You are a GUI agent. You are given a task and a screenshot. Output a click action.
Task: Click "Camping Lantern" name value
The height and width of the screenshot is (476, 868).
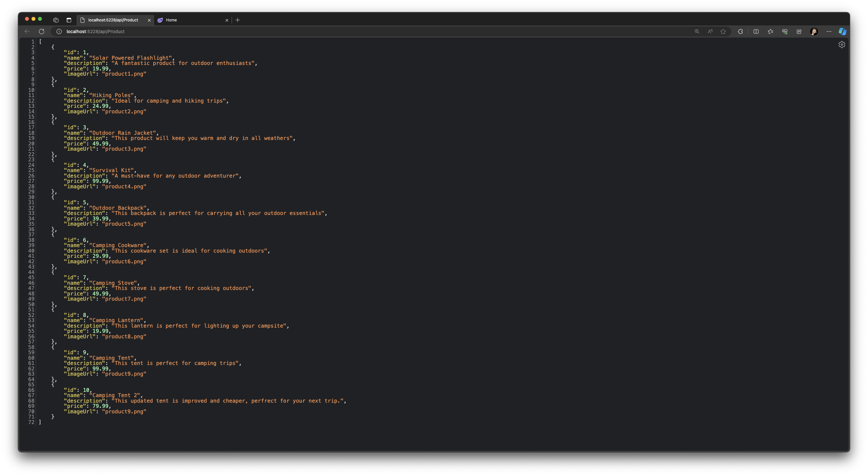[116, 320]
